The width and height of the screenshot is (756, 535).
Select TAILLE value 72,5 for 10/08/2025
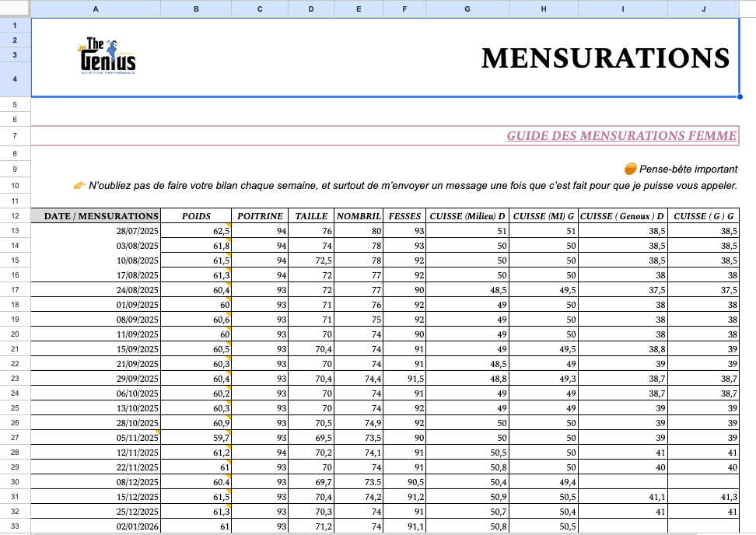311,261
